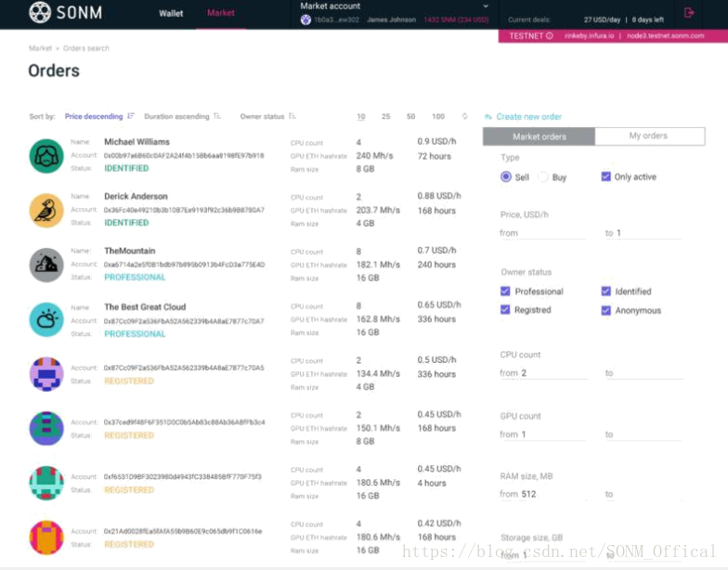Click the logout icon in header
728x570 pixels.
(689, 13)
